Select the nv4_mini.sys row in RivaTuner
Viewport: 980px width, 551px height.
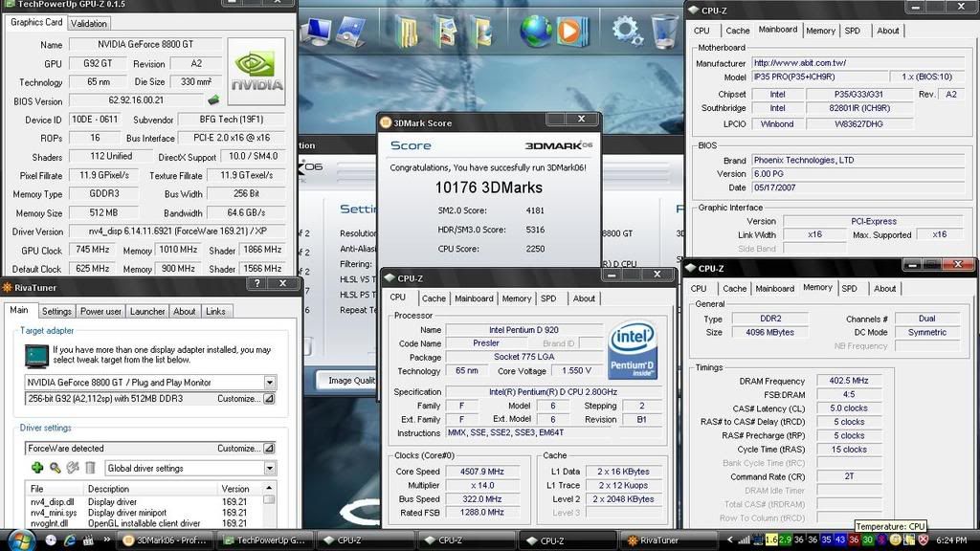(x=144, y=513)
